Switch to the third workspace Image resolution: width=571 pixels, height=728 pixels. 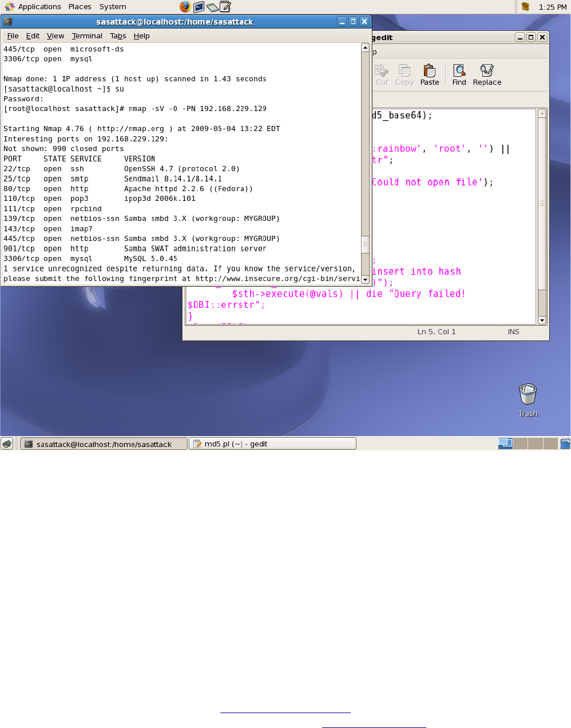pyautogui.click(x=535, y=444)
